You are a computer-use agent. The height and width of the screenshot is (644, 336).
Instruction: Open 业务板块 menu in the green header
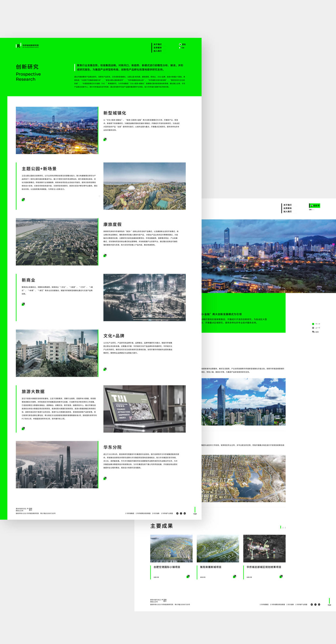pos(157,48)
